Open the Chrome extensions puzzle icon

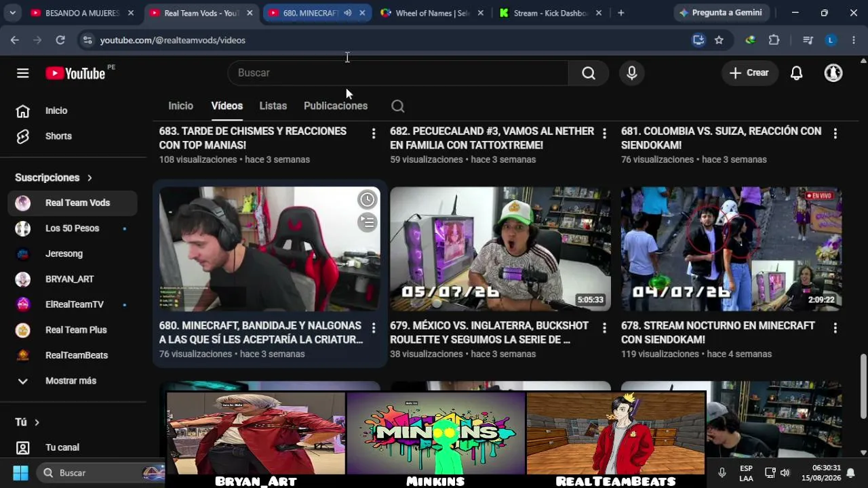(x=774, y=41)
